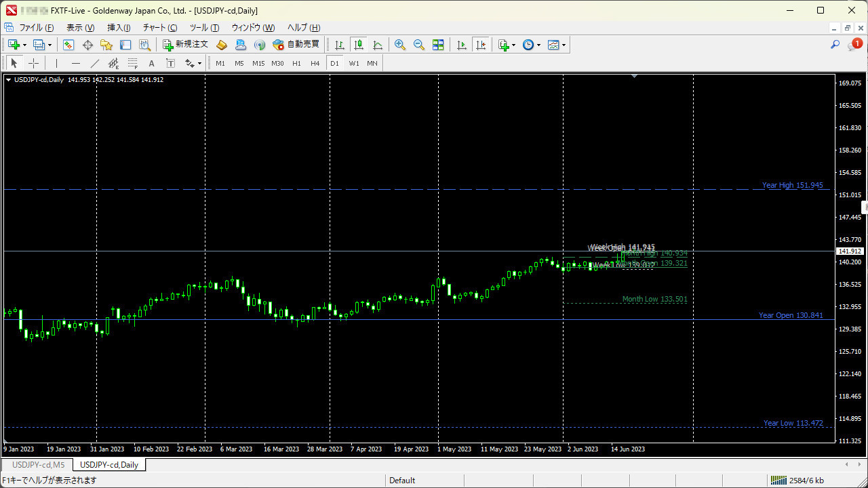868x488 pixels.
Task: Toggle 自動売買 auto trading button
Action: (x=296, y=45)
